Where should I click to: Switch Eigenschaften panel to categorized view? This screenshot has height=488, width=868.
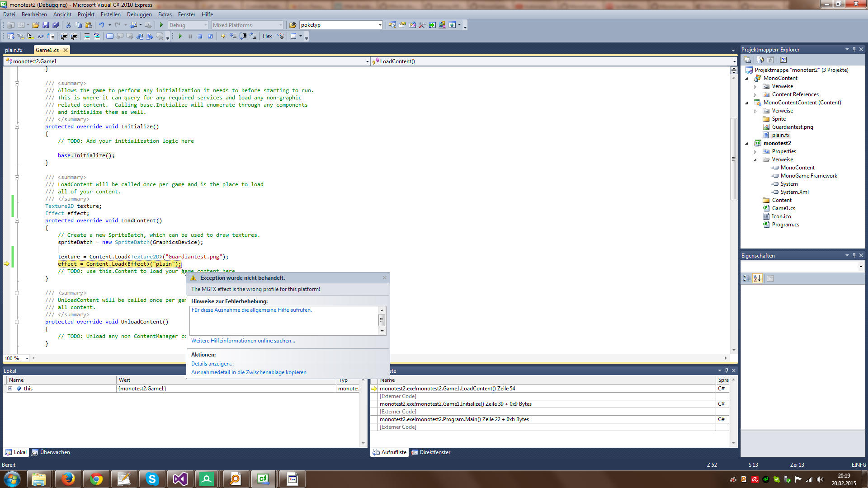(x=747, y=278)
